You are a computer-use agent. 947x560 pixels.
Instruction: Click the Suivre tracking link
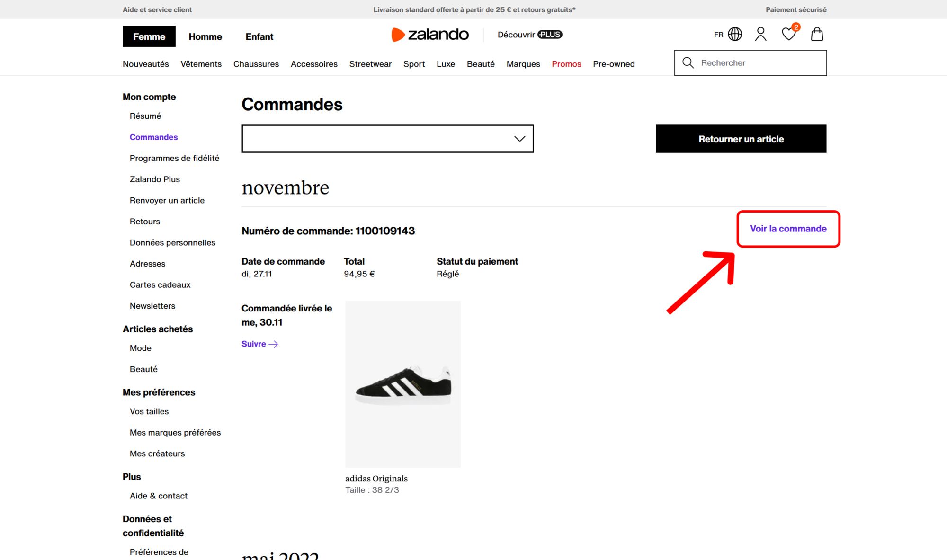click(259, 344)
